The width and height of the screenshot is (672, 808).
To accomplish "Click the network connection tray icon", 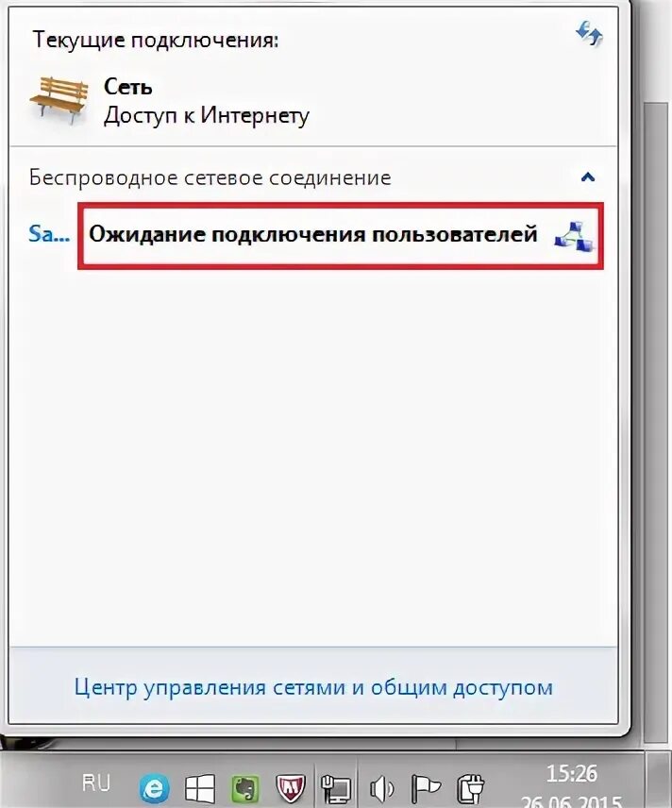I will [336, 788].
